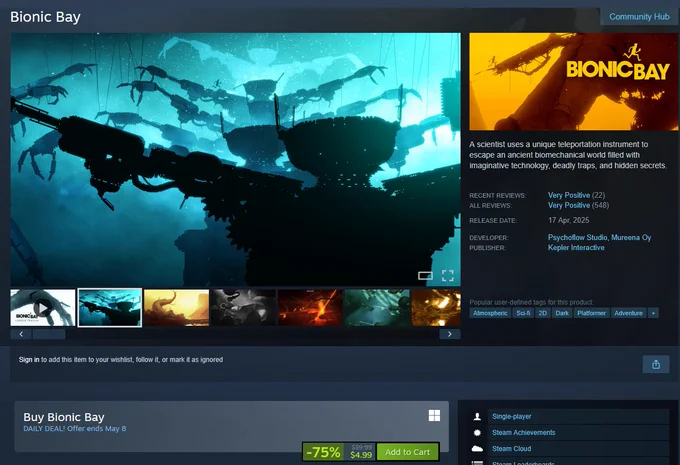Click recent reviews Very Positive link
Viewport: 680px width, 465px height.
click(569, 195)
